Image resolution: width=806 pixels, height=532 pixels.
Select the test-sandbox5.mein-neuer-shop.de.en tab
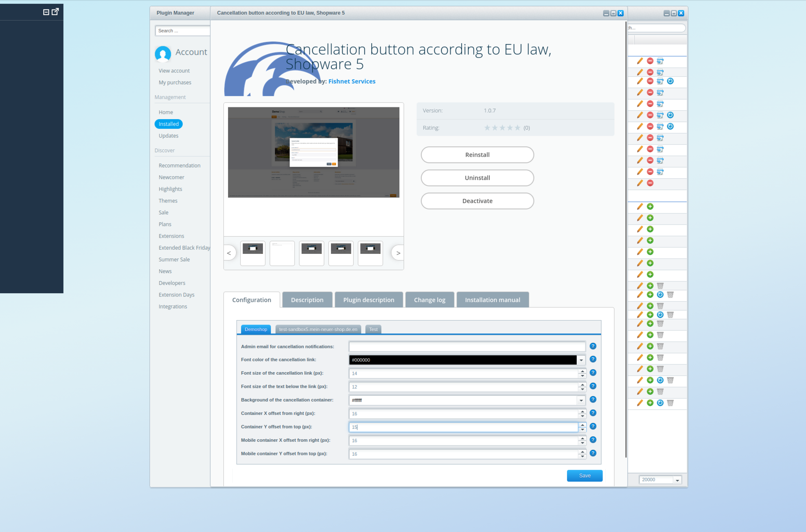coord(318,329)
